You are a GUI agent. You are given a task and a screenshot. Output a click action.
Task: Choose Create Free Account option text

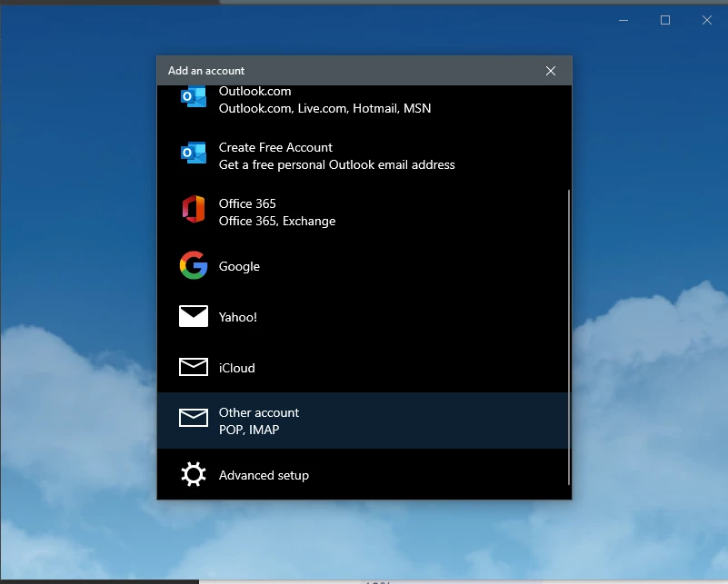coord(275,147)
